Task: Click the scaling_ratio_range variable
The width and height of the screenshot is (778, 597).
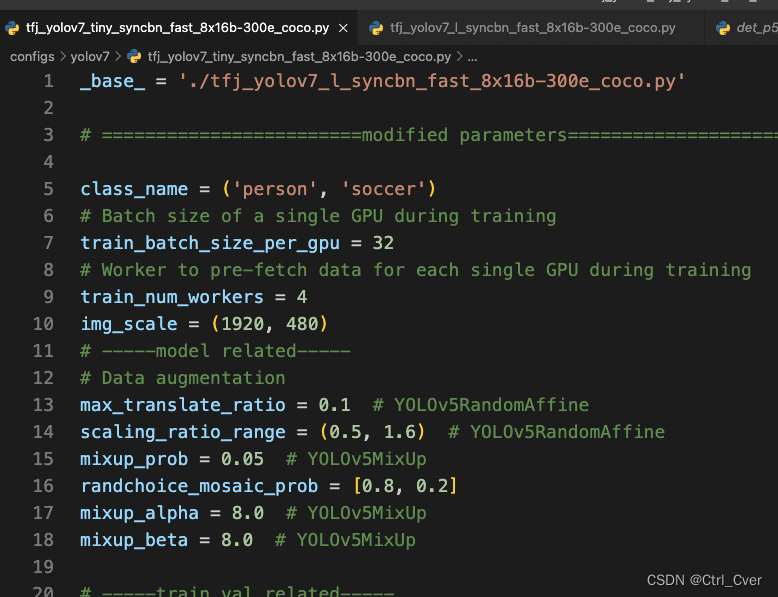Action: coord(183,432)
